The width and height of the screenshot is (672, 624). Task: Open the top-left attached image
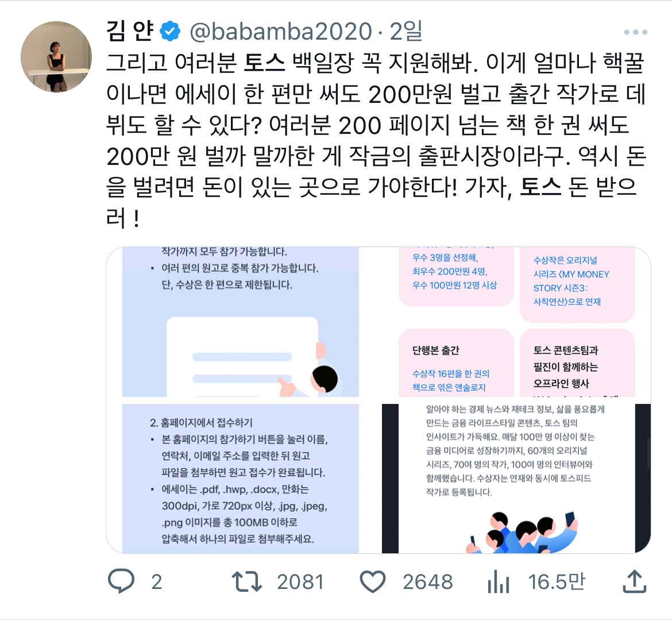point(241,322)
